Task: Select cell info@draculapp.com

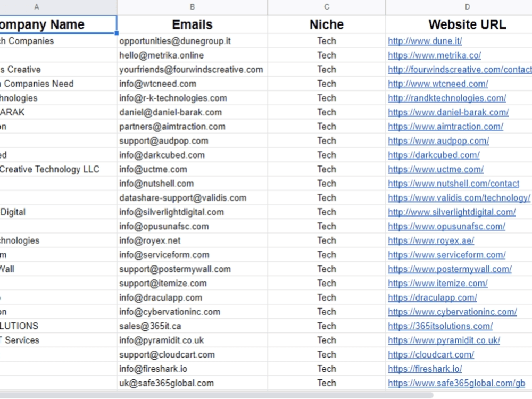Action: coord(192,297)
